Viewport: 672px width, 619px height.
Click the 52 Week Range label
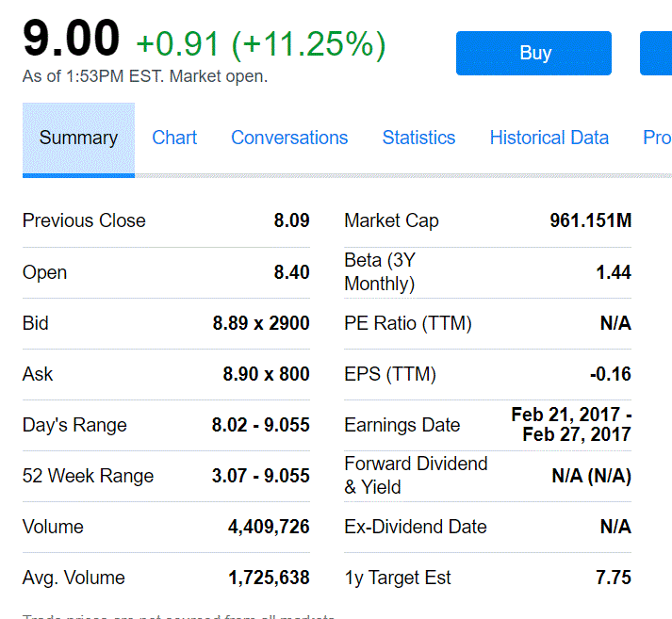point(88,476)
